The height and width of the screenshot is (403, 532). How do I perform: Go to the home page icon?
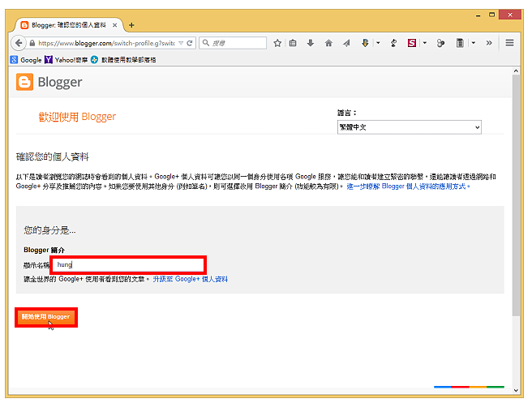point(328,43)
